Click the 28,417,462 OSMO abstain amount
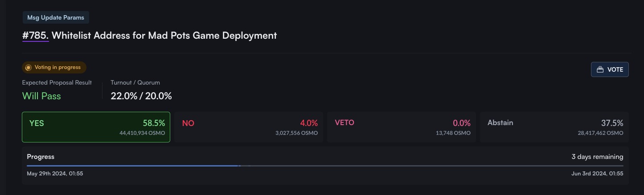The width and height of the screenshot is (644, 195). pos(600,133)
